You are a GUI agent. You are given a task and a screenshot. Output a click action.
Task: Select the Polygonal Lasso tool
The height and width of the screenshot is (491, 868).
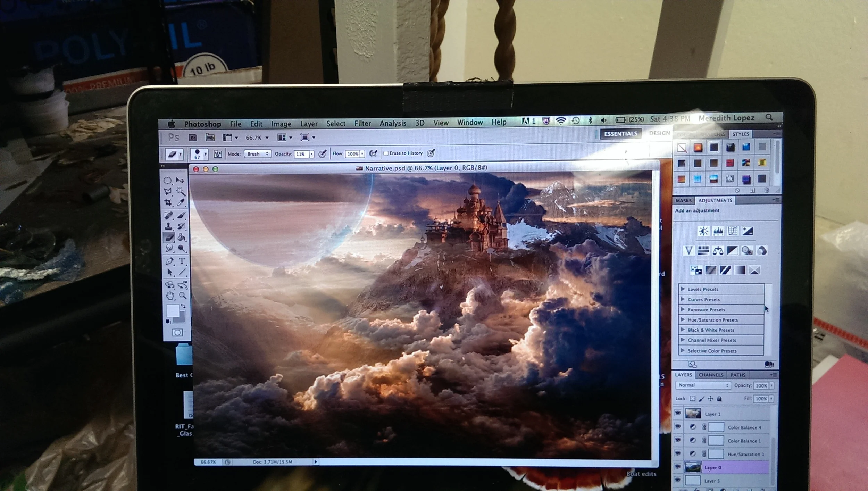pos(168,191)
